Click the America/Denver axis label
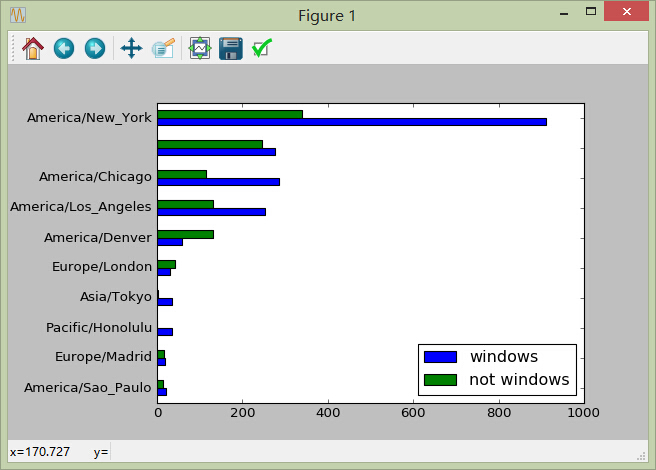 (98, 237)
